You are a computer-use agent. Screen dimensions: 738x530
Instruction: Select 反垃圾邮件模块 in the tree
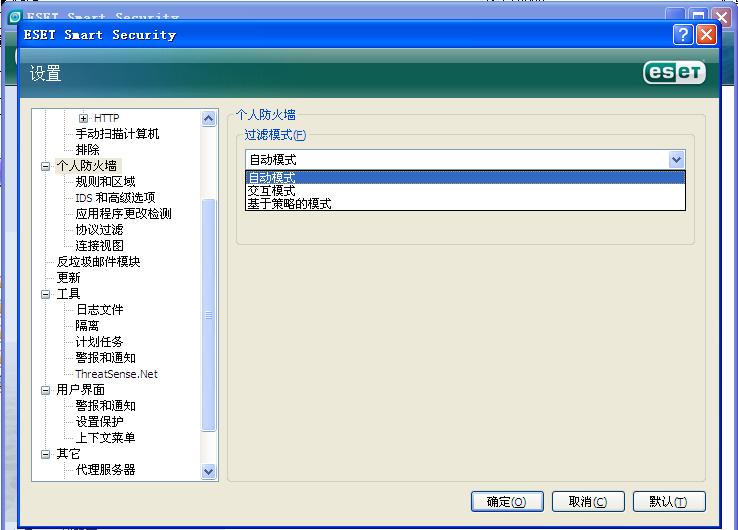[98, 262]
